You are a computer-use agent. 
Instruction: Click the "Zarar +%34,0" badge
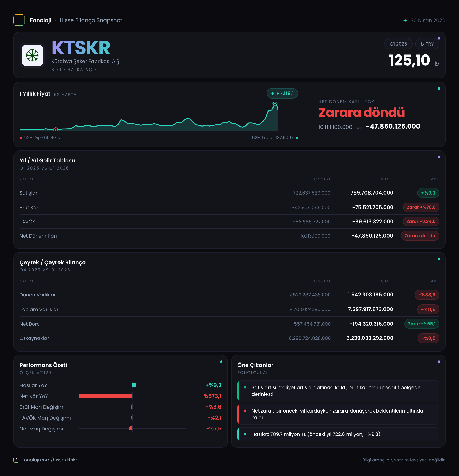(421, 222)
